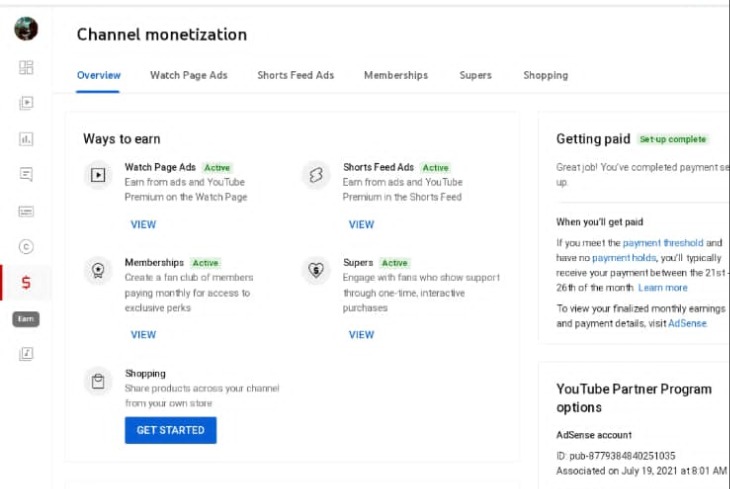Click VIEW under Shorts Feed Ads
This screenshot has width=730, height=489.
click(x=361, y=224)
